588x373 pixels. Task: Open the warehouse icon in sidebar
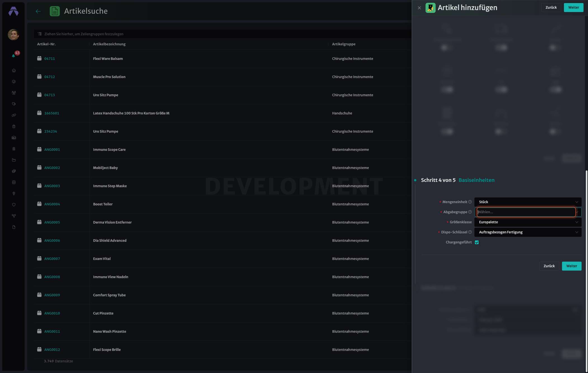(14, 138)
